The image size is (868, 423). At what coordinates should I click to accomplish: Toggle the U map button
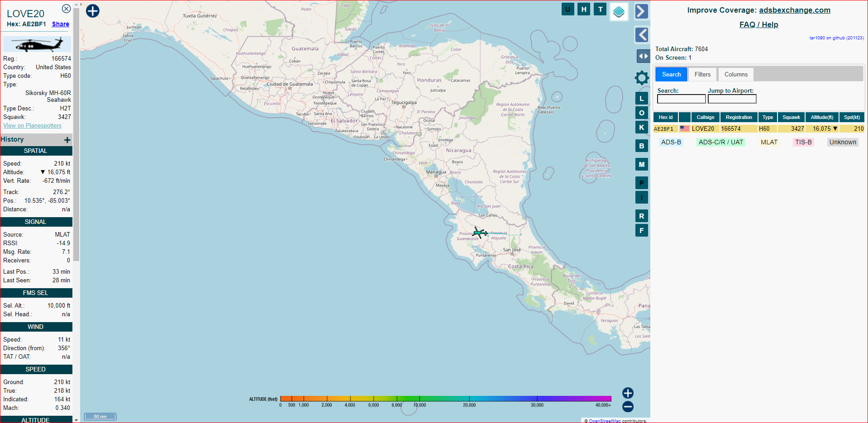568,9
